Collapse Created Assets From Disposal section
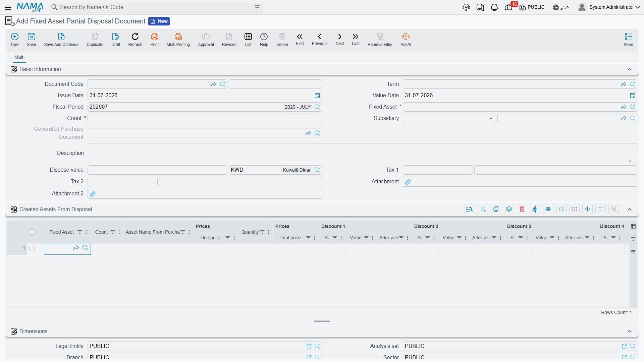 pos(630,209)
